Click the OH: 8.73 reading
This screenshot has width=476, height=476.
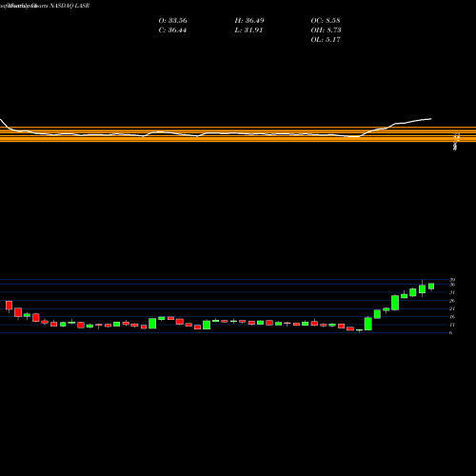coord(326,30)
